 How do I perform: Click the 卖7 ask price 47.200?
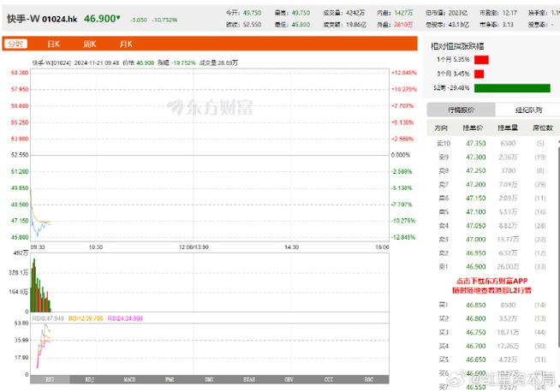coord(476,184)
